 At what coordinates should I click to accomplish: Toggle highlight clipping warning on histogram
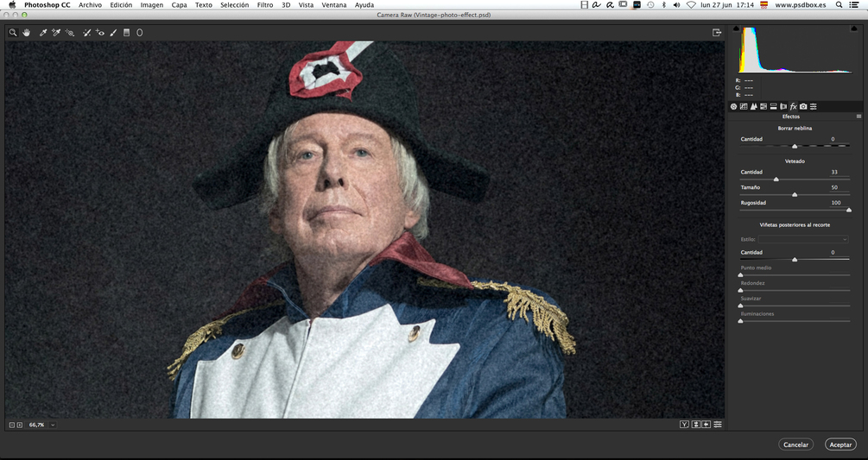point(853,28)
